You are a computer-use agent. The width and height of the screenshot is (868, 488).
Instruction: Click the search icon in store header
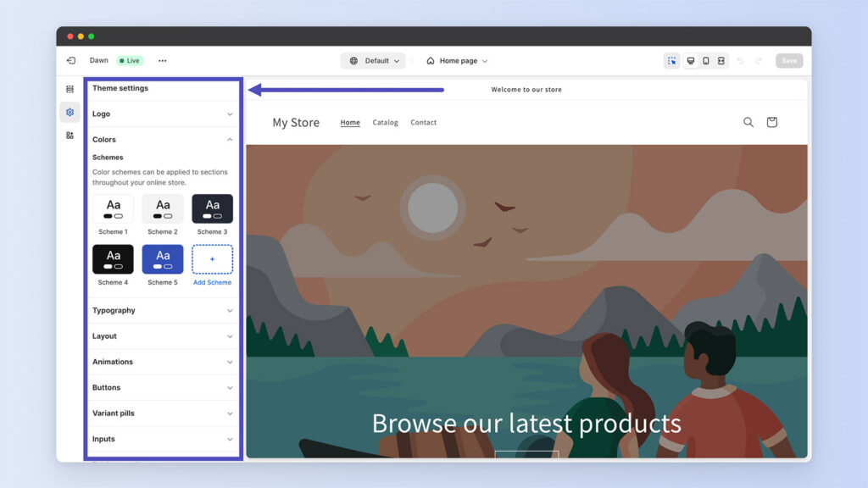coord(748,122)
